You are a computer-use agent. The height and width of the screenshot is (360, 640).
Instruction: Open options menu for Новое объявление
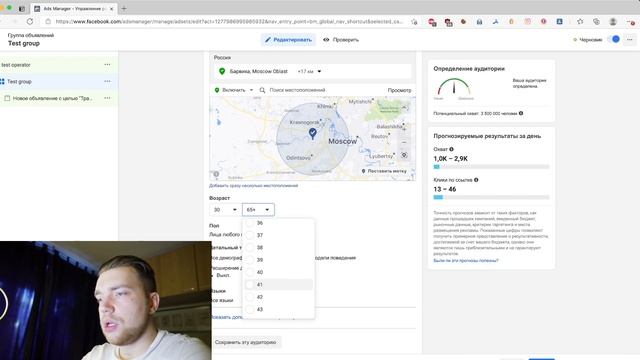pyautogui.click(x=107, y=98)
